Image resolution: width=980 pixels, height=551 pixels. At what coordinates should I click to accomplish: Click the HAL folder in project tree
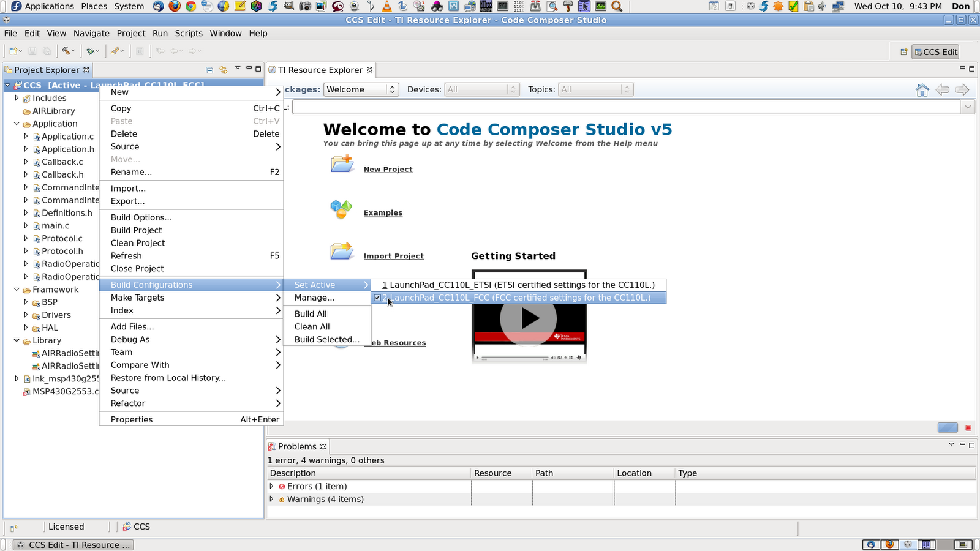click(50, 328)
